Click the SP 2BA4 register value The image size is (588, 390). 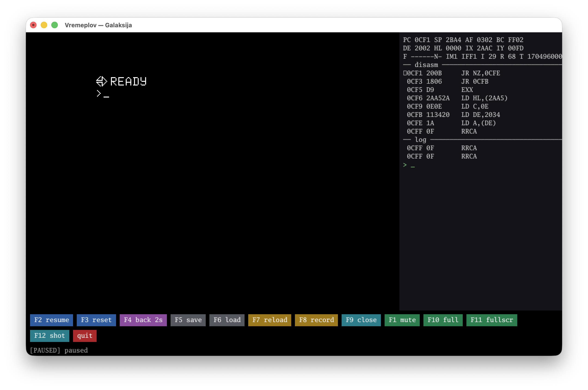coord(448,40)
